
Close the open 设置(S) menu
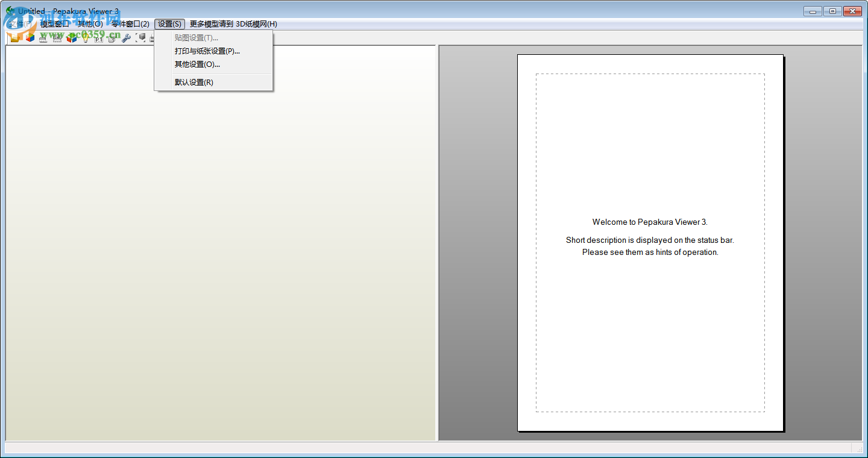click(169, 24)
